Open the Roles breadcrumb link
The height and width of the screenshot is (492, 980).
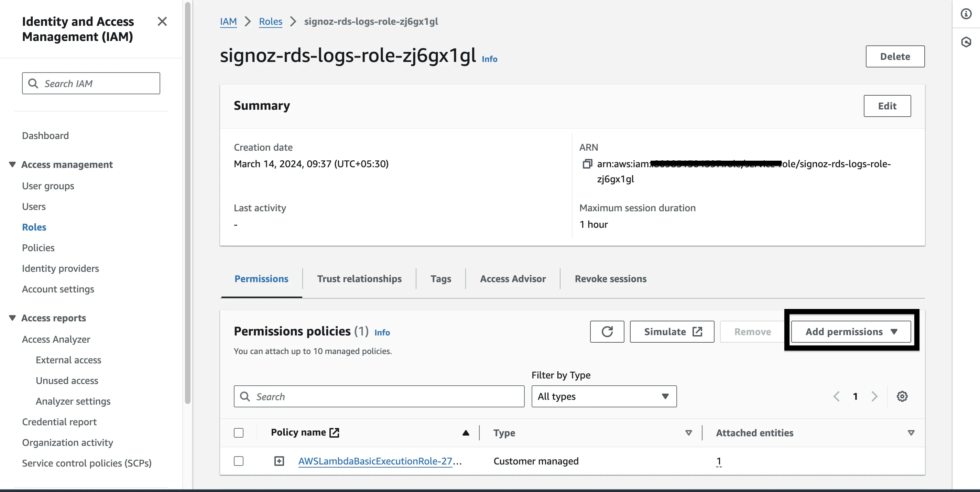(271, 21)
